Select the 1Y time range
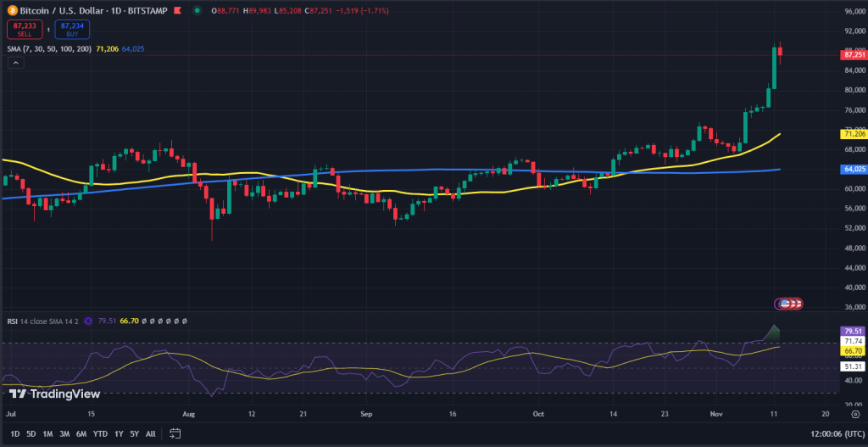 point(119,433)
